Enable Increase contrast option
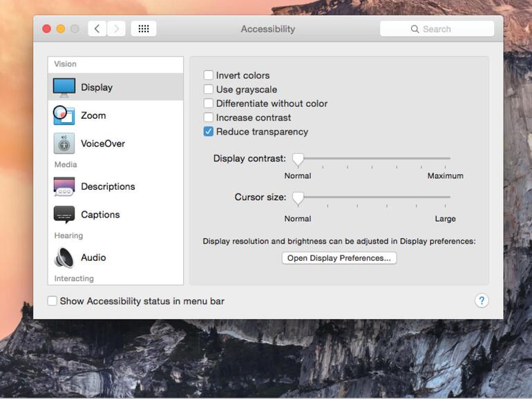 tap(209, 117)
